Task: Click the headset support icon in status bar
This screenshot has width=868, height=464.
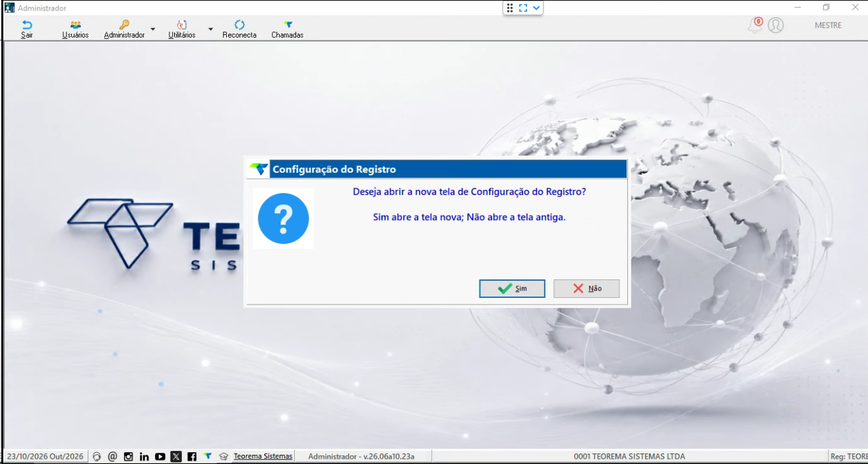Action: pos(97,456)
